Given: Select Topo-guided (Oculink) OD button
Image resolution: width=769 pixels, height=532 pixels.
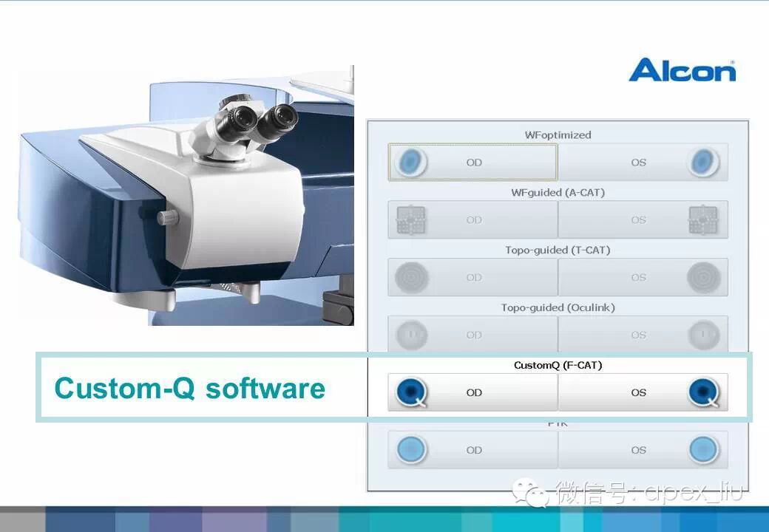Looking at the screenshot, I should point(472,334).
